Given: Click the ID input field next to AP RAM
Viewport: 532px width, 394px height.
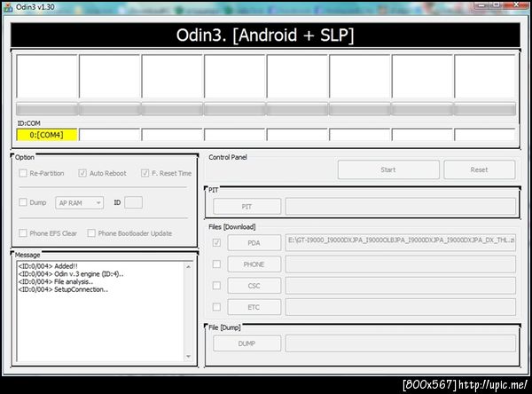Looking at the screenshot, I should (x=133, y=202).
